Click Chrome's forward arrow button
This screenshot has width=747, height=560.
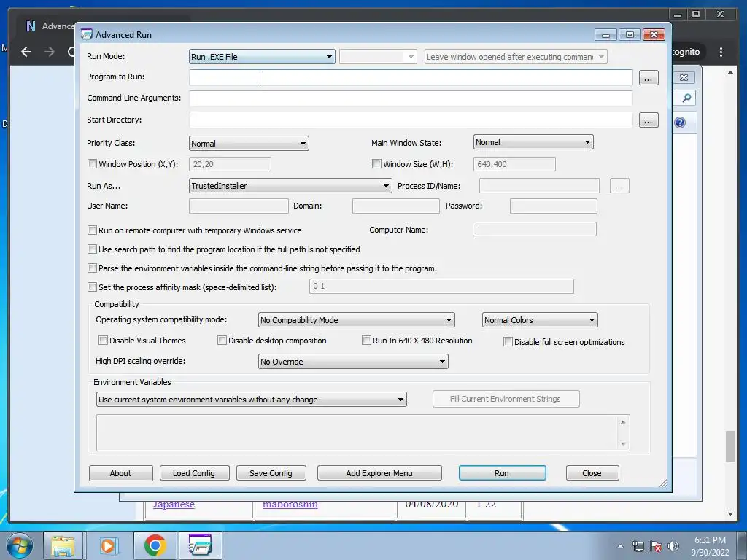pos(50,52)
